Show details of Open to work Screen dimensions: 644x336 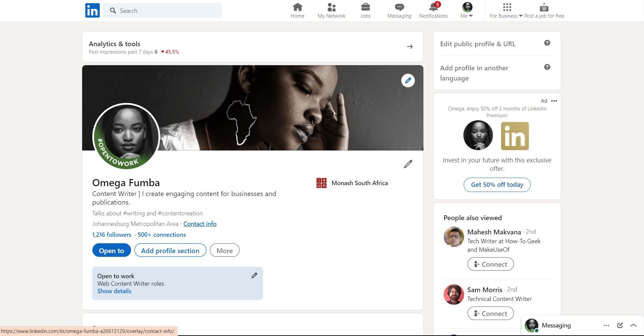point(114,291)
